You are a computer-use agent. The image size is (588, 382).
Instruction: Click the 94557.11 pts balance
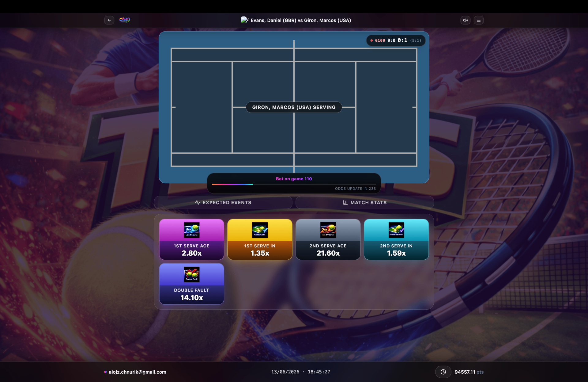tap(469, 372)
